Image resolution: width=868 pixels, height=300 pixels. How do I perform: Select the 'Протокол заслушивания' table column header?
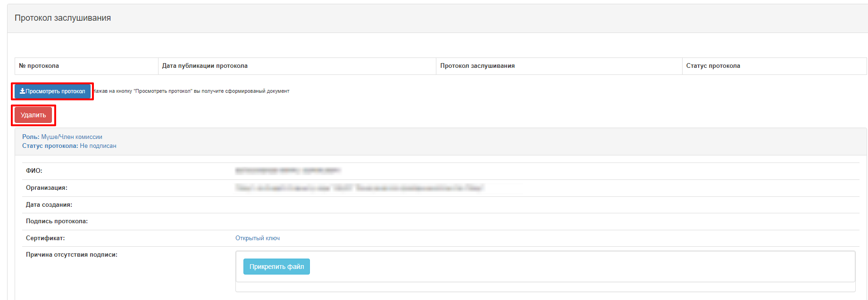coord(559,66)
